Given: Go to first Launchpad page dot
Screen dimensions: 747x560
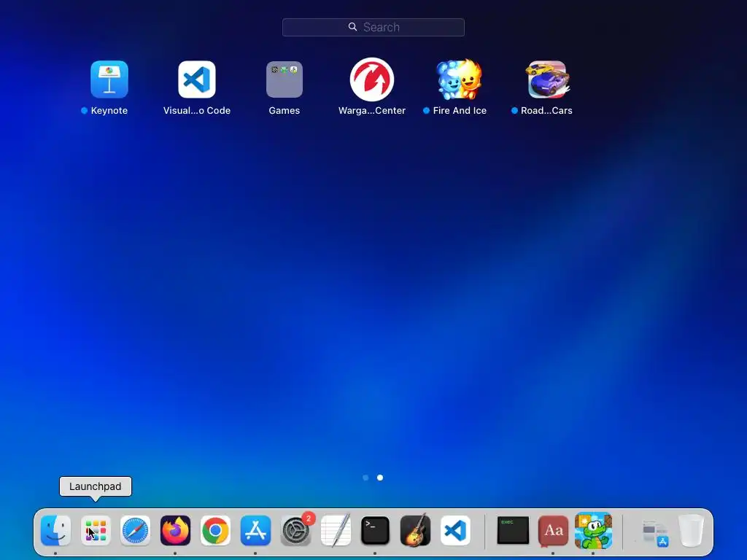Looking at the screenshot, I should pos(365,478).
